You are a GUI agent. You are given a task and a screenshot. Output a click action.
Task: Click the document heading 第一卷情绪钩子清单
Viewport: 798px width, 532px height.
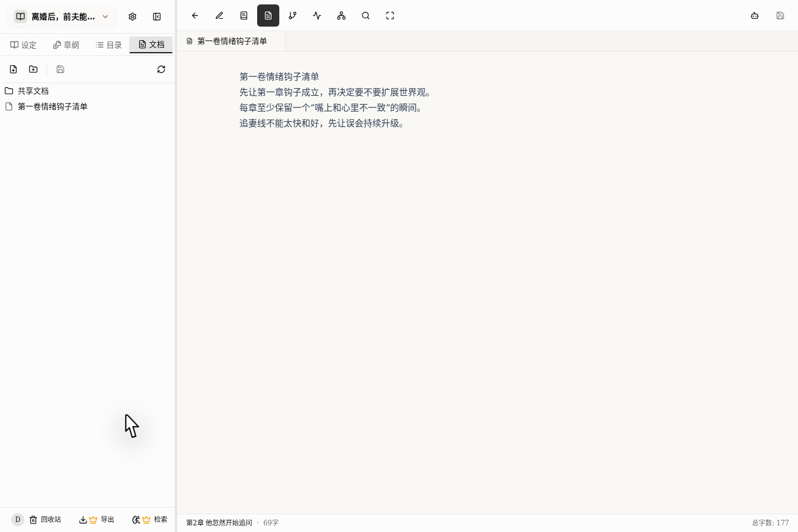click(x=279, y=76)
